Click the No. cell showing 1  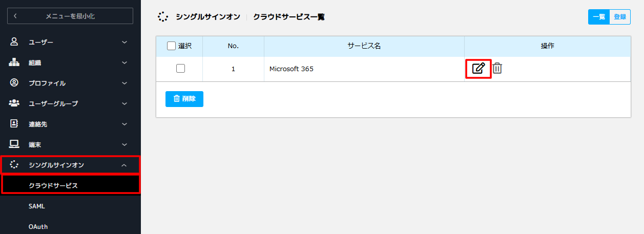[233, 69]
